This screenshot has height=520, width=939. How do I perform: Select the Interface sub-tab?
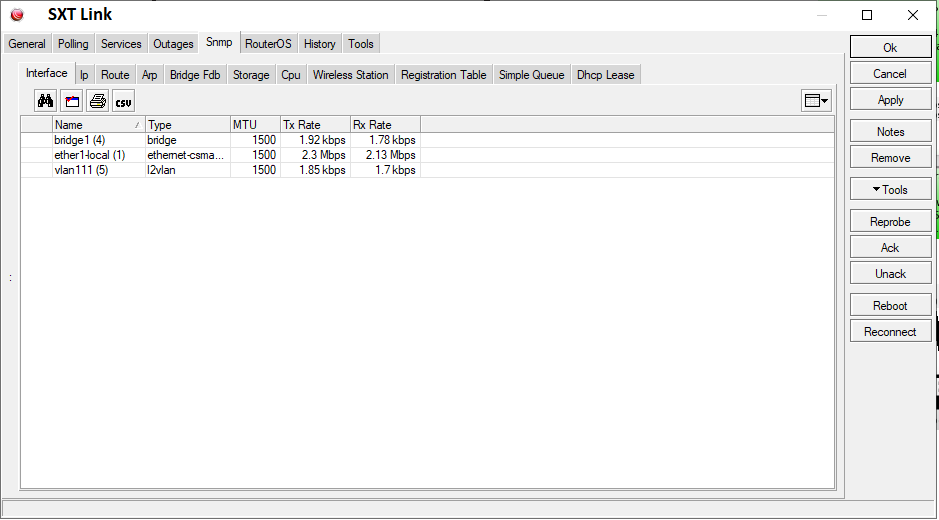coord(47,73)
